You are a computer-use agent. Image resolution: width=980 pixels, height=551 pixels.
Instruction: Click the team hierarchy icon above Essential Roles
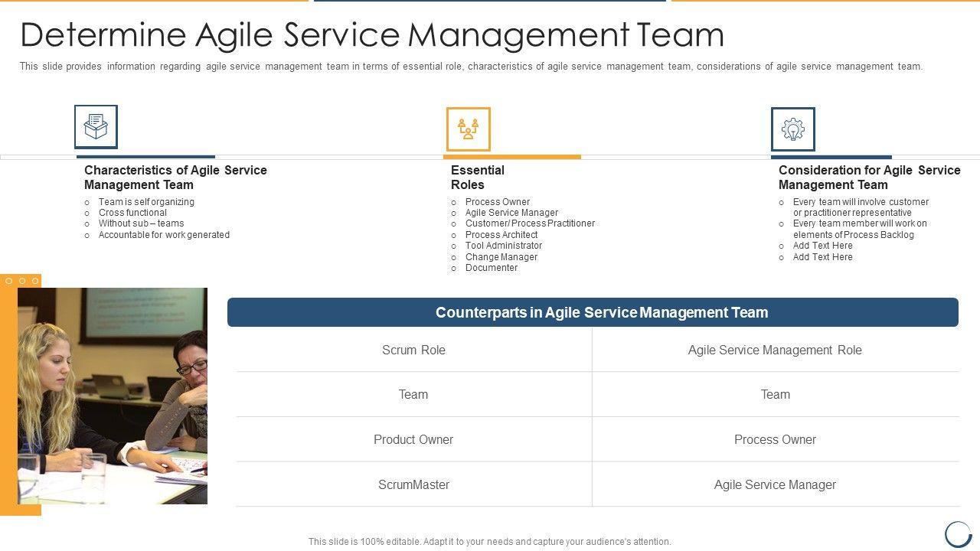pyautogui.click(x=468, y=129)
